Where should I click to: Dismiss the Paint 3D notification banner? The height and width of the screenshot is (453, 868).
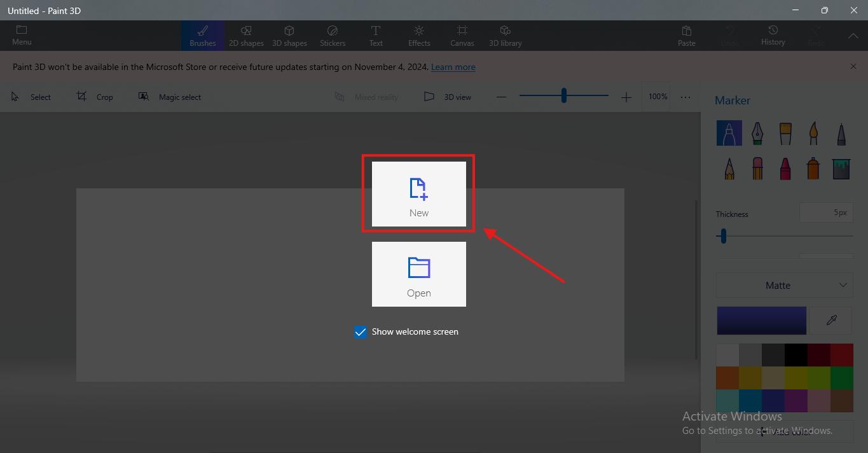pos(853,66)
